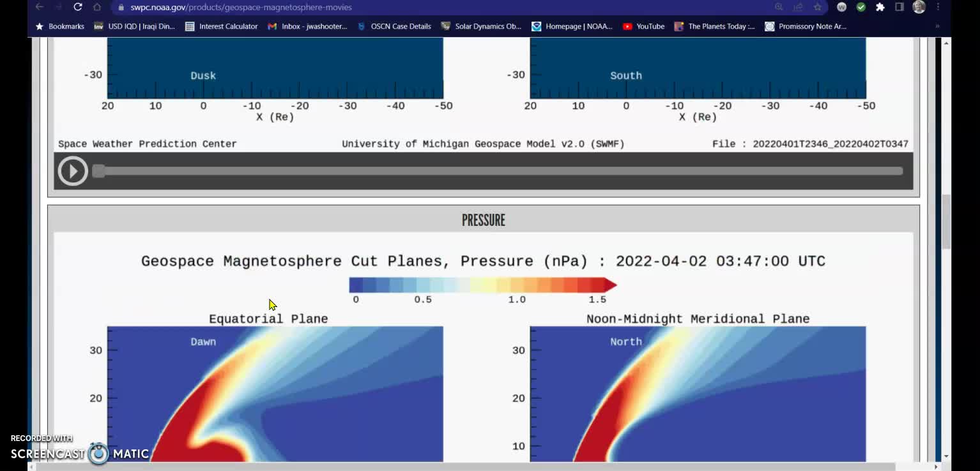Viewport: 980px width, 471px height.
Task: Click the pressure color scale bar
Action: click(482, 285)
